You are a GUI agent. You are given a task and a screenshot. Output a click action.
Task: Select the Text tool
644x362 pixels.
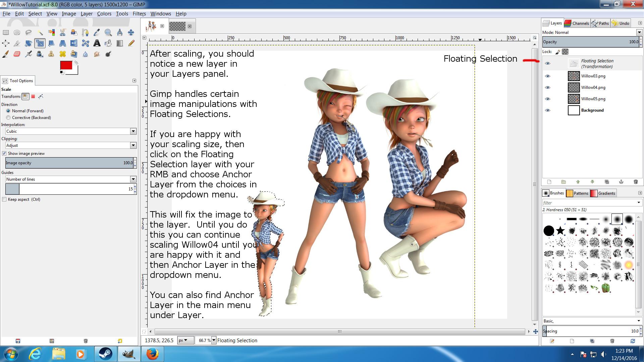[97, 43]
